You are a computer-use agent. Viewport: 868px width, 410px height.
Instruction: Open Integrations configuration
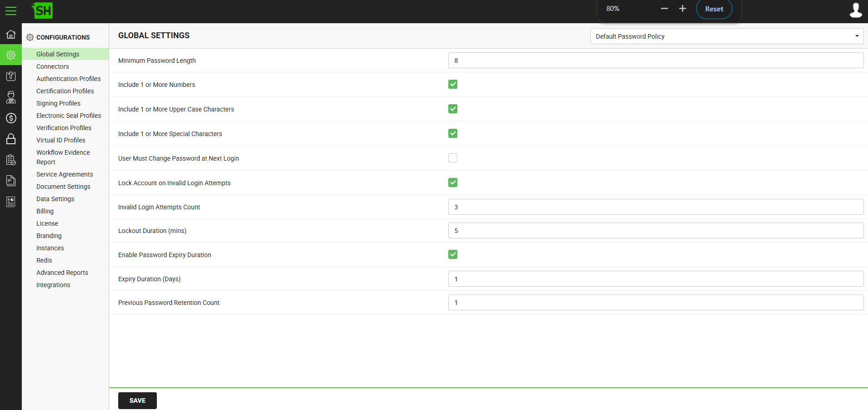point(53,285)
